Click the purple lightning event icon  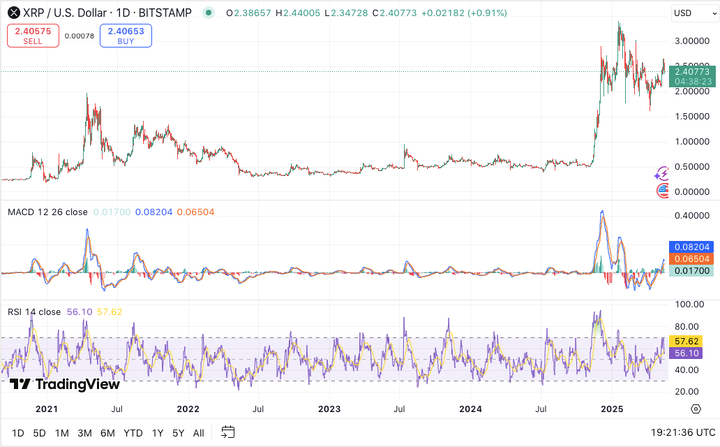(x=662, y=174)
